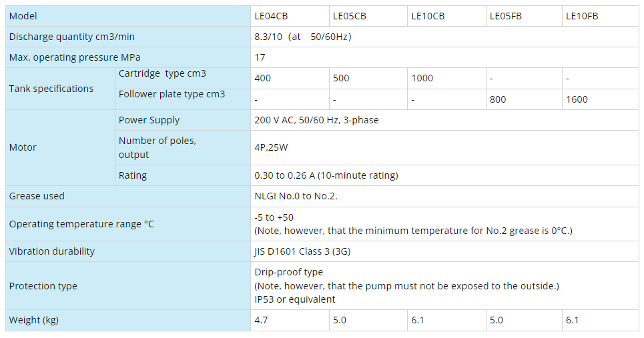Select the LE04CB model header cell
The image size is (644, 338).
[290, 16]
